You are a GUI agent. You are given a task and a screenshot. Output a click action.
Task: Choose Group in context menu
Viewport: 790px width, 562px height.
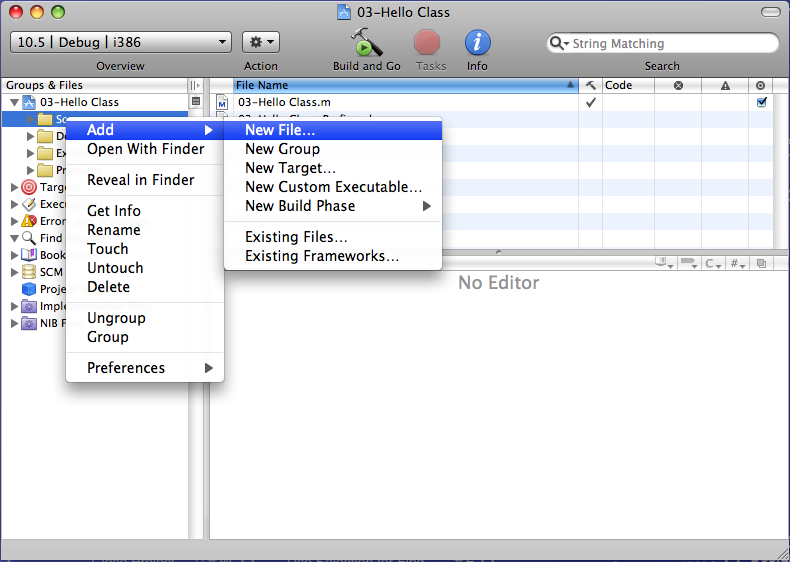pos(145,337)
